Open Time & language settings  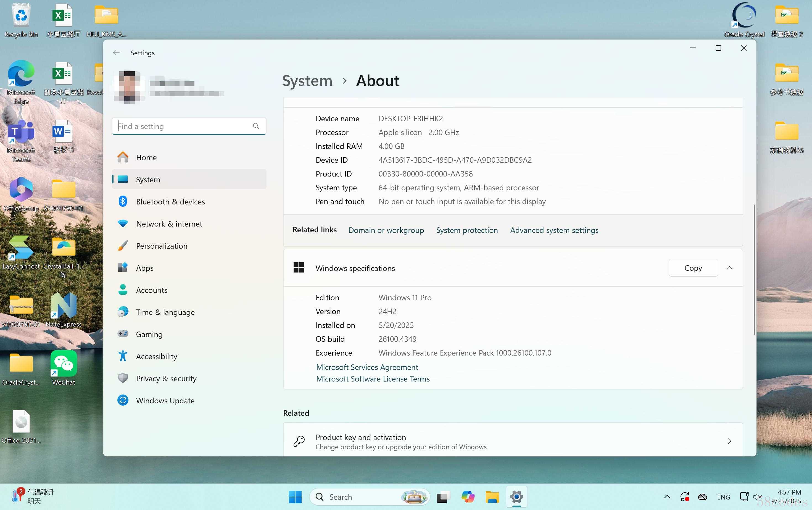point(189,312)
